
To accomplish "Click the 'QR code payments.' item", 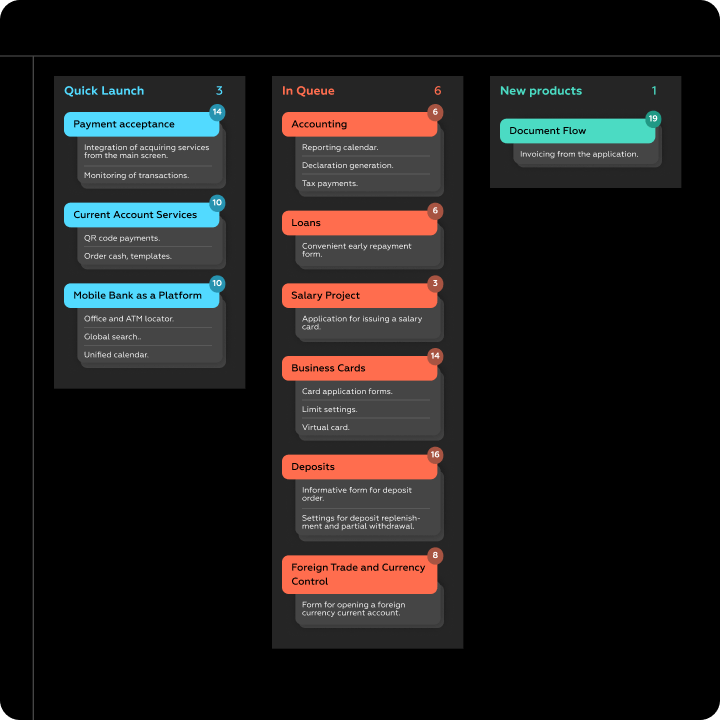I will point(122,238).
